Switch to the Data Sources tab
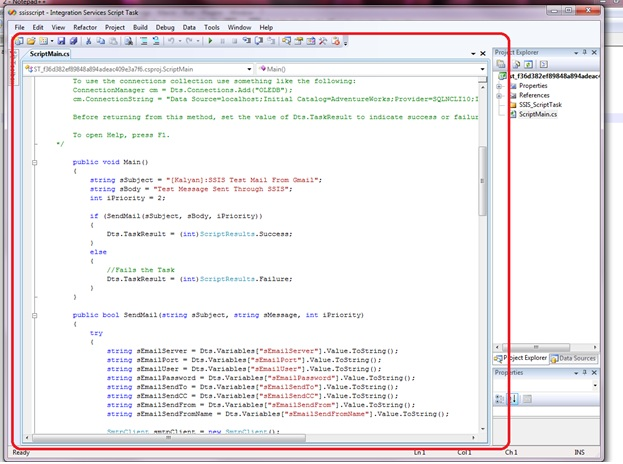The height and width of the screenshot is (464, 623). coord(574,358)
